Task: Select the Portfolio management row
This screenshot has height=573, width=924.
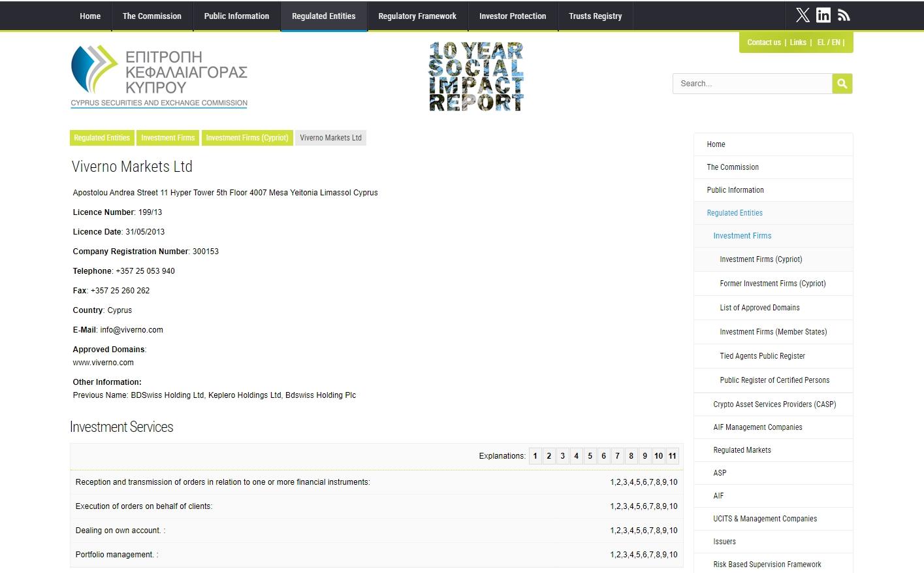Action: pos(376,555)
